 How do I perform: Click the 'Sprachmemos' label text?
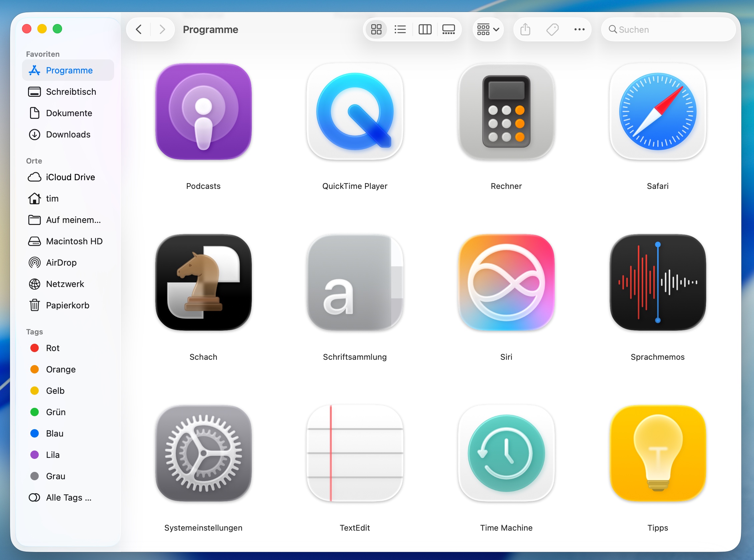point(658,357)
